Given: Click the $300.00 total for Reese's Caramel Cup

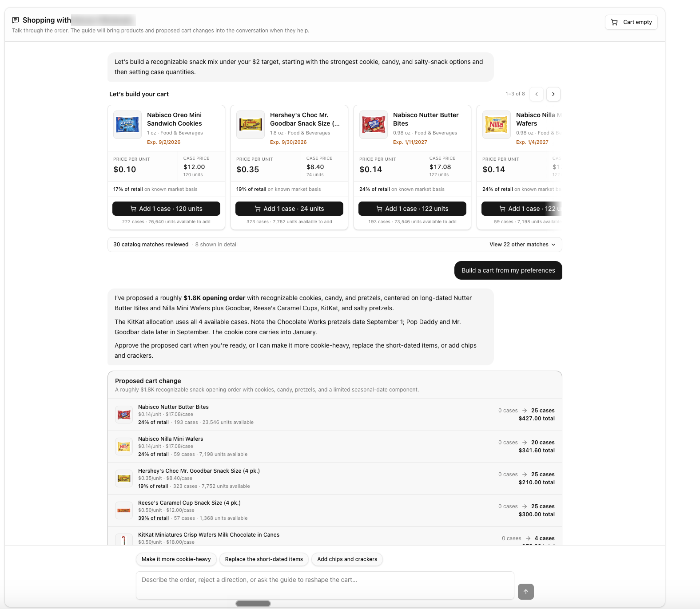Looking at the screenshot, I should [x=537, y=514].
